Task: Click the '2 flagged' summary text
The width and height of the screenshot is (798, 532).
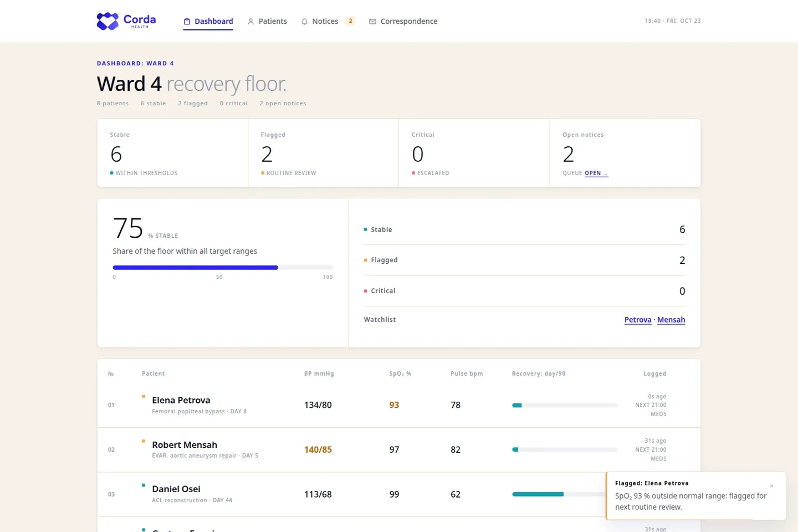Action: (193, 103)
